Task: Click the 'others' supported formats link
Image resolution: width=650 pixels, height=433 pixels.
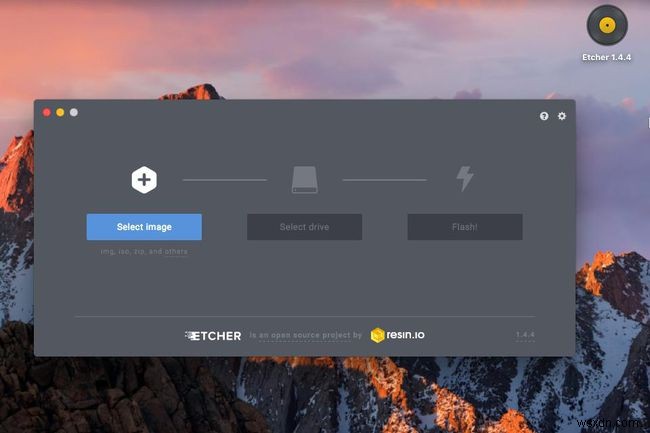Action: pyautogui.click(x=176, y=252)
